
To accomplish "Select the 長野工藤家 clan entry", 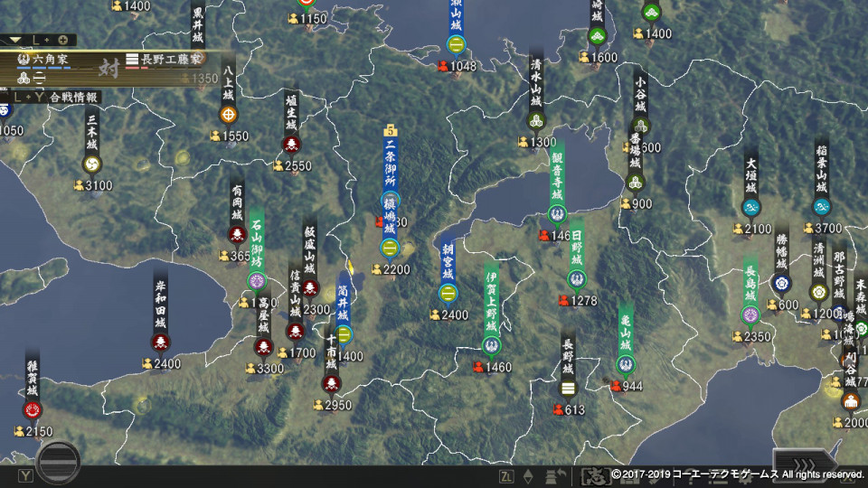I will pos(165,60).
